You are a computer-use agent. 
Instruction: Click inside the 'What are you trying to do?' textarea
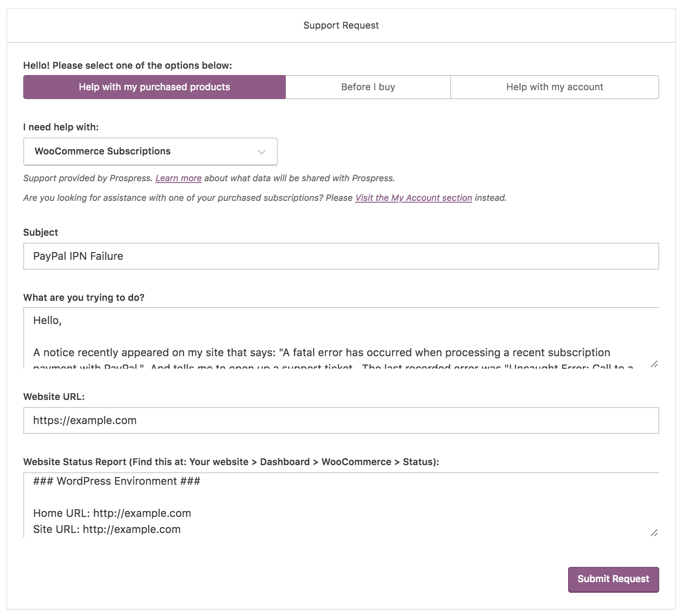(341, 337)
